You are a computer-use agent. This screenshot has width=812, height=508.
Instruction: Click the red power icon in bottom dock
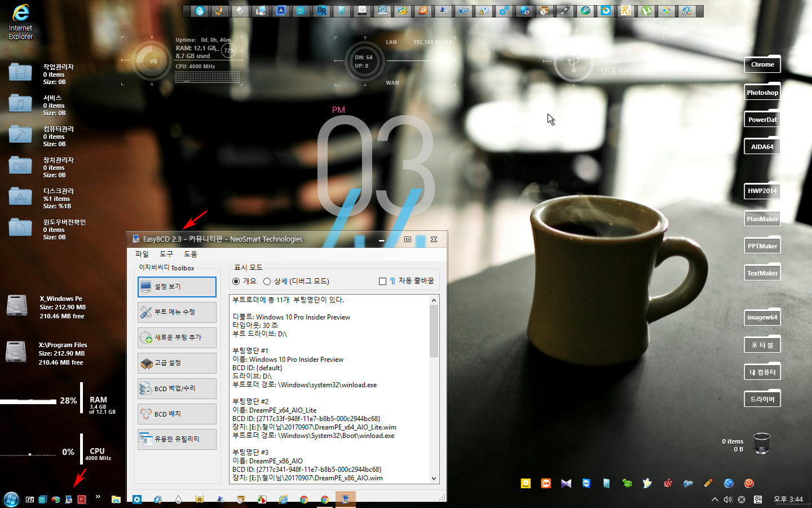[x=749, y=483]
